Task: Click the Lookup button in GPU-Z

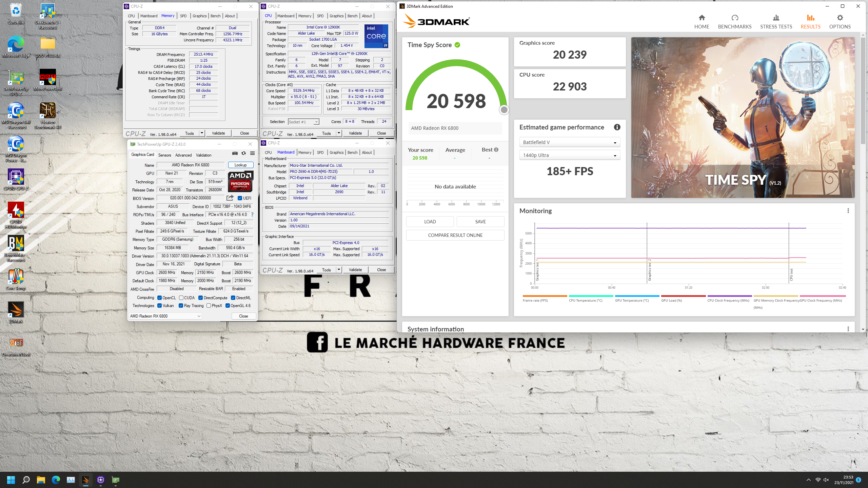Action: point(241,165)
